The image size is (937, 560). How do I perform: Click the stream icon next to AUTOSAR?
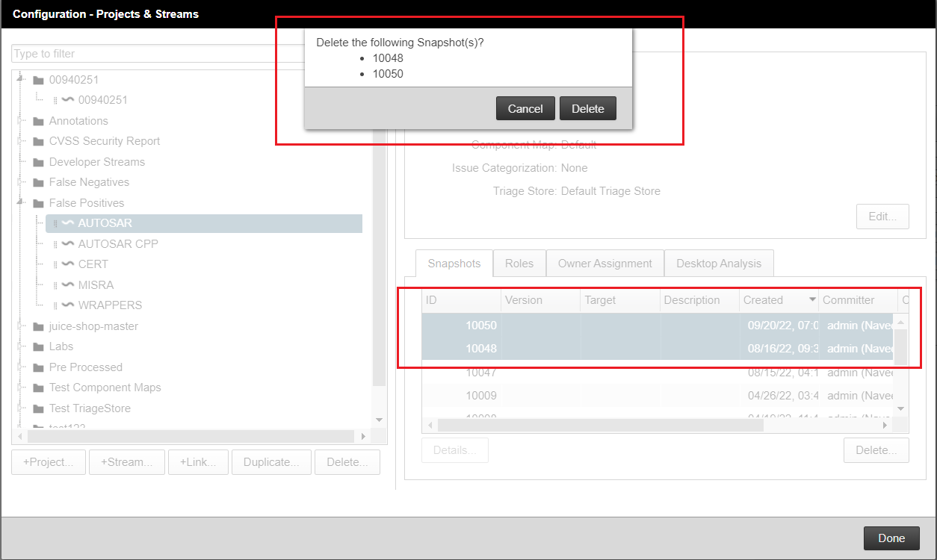tap(67, 223)
